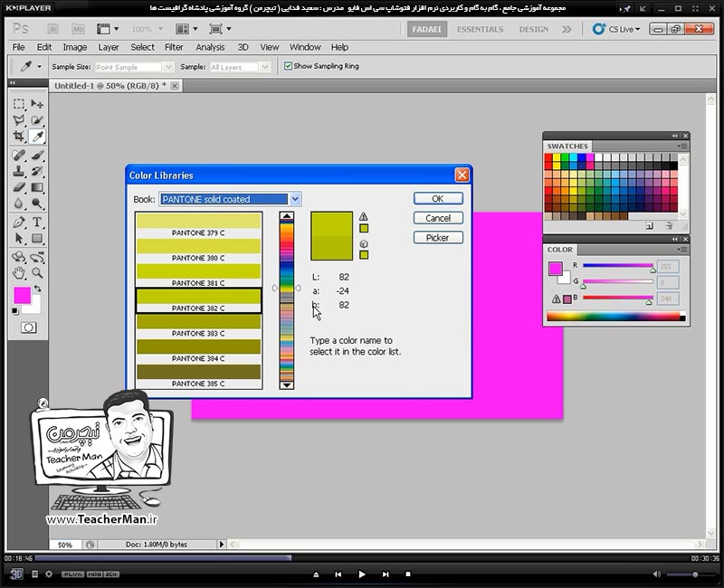This screenshot has width=724, height=588.
Task: Select the Rectangle shape tool
Action: click(37, 239)
